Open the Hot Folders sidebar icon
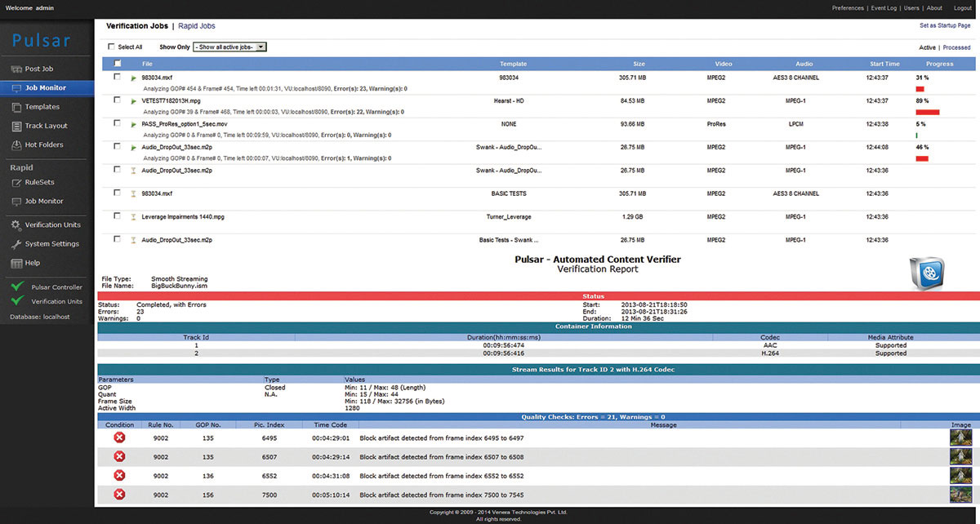 click(x=18, y=144)
